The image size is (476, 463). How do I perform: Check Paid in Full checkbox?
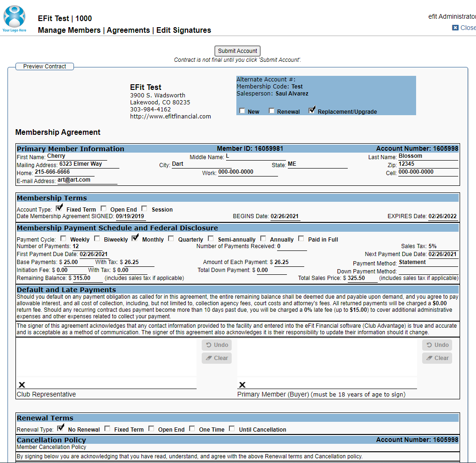pos(301,239)
